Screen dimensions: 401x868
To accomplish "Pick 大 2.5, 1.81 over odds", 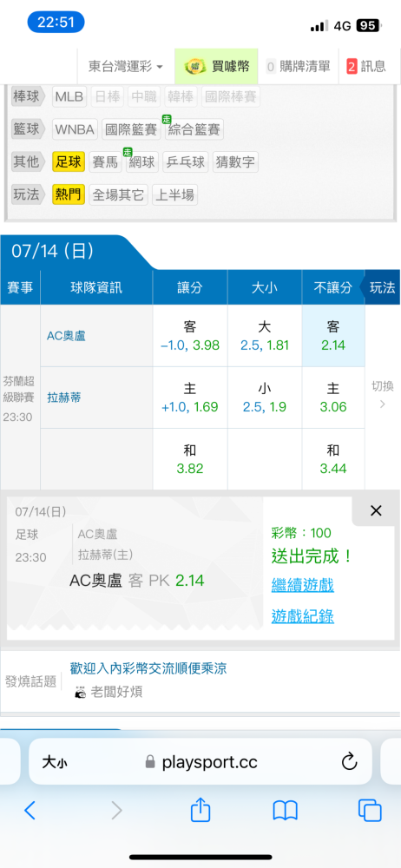I will 265,336.
